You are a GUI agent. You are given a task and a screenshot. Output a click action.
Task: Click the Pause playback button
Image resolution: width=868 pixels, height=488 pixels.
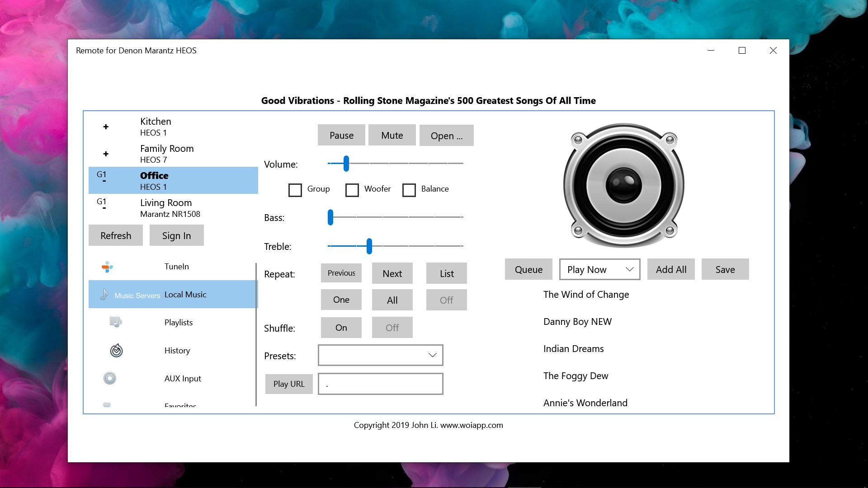(x=341, y=135)
